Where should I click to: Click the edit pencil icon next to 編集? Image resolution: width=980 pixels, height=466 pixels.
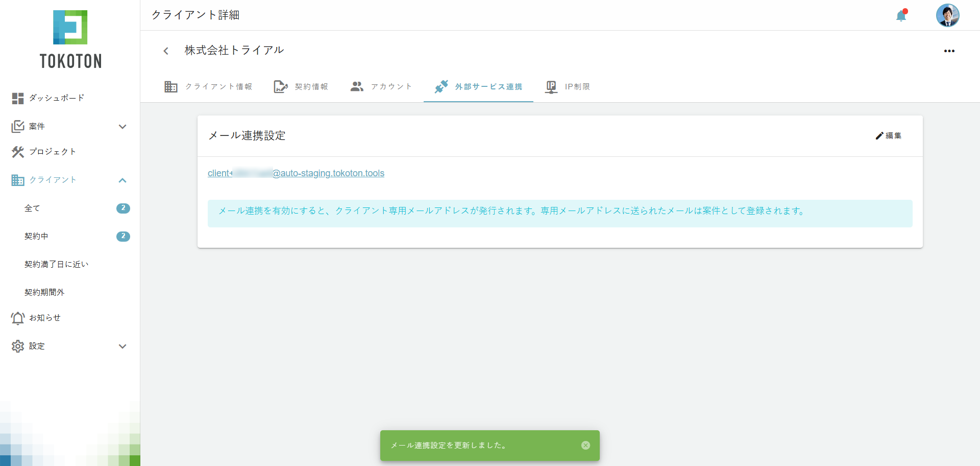[879, 136]
